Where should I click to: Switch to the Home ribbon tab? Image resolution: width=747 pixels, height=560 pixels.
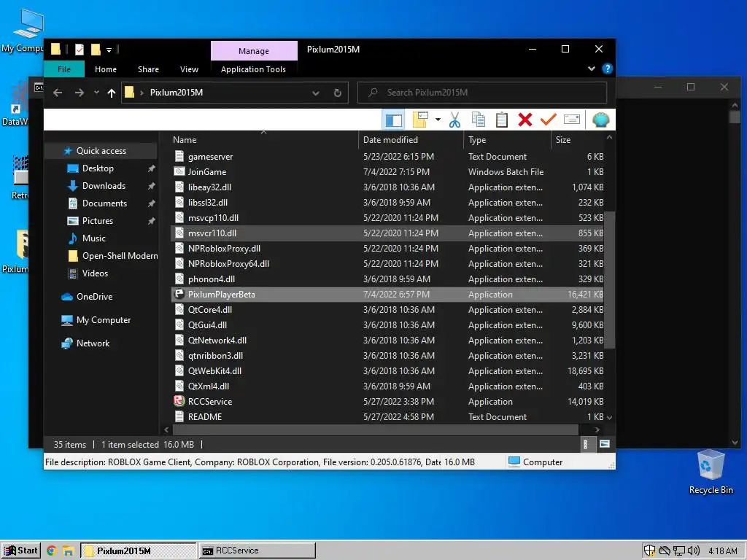(x=106, y=69)
